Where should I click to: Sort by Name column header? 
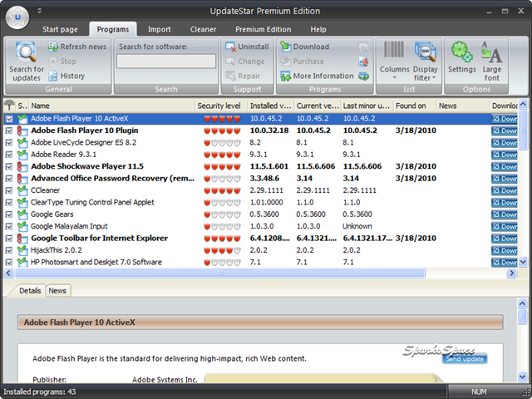111,106
